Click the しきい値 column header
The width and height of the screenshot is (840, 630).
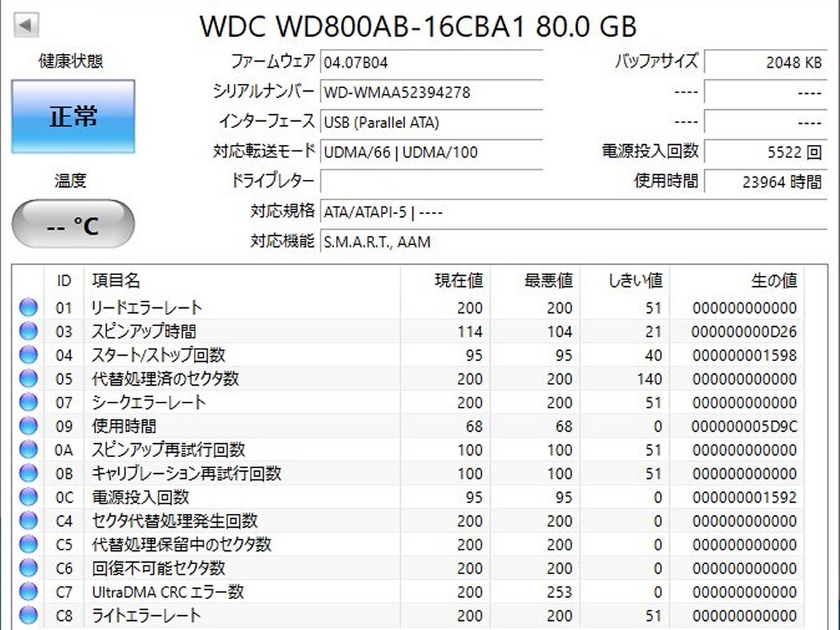[624, 281]
